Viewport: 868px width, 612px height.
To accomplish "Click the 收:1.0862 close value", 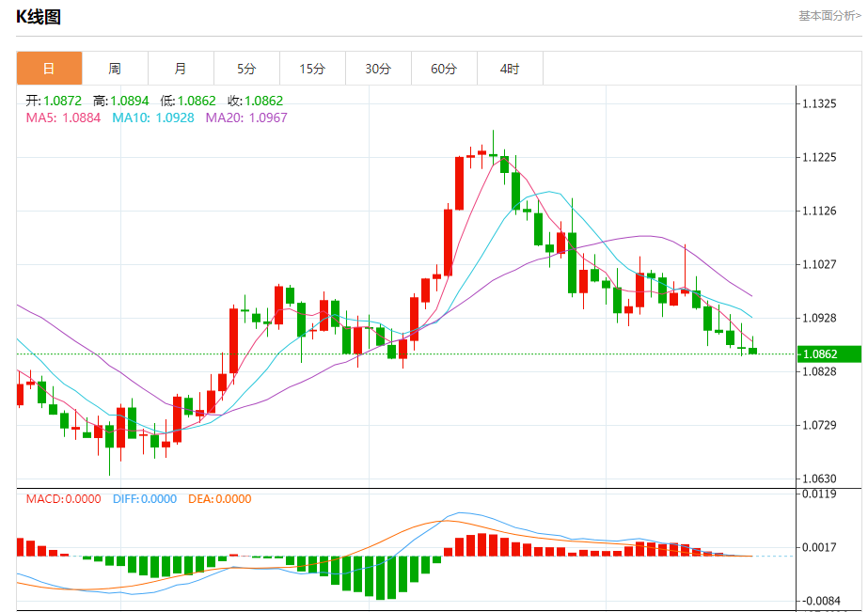I will [255, 101].
